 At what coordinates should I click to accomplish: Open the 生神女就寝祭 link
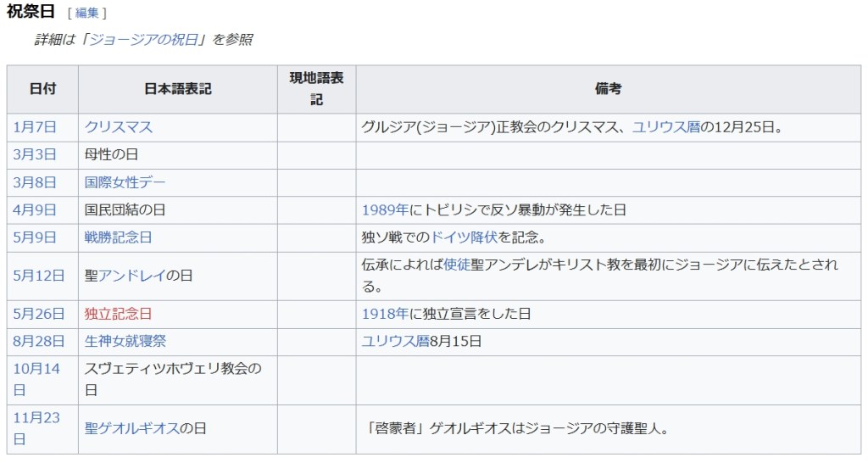125,341
